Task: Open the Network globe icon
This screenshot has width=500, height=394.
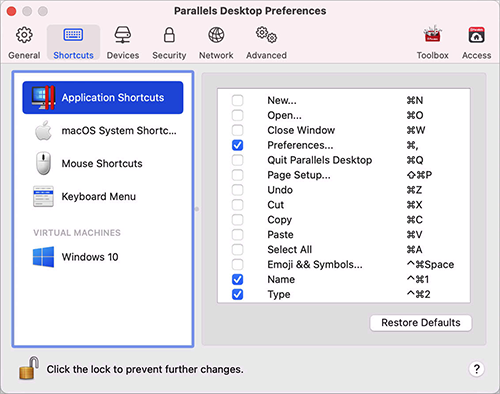Action: tap(216, 35)
